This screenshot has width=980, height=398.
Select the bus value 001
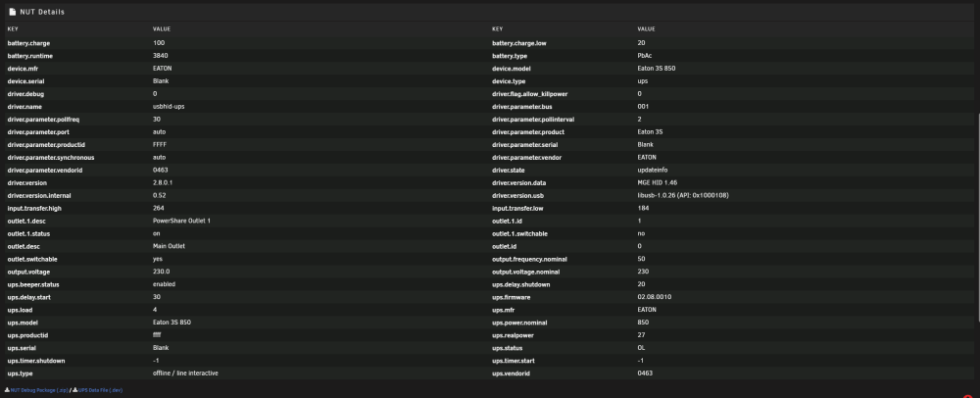(643, 106)
